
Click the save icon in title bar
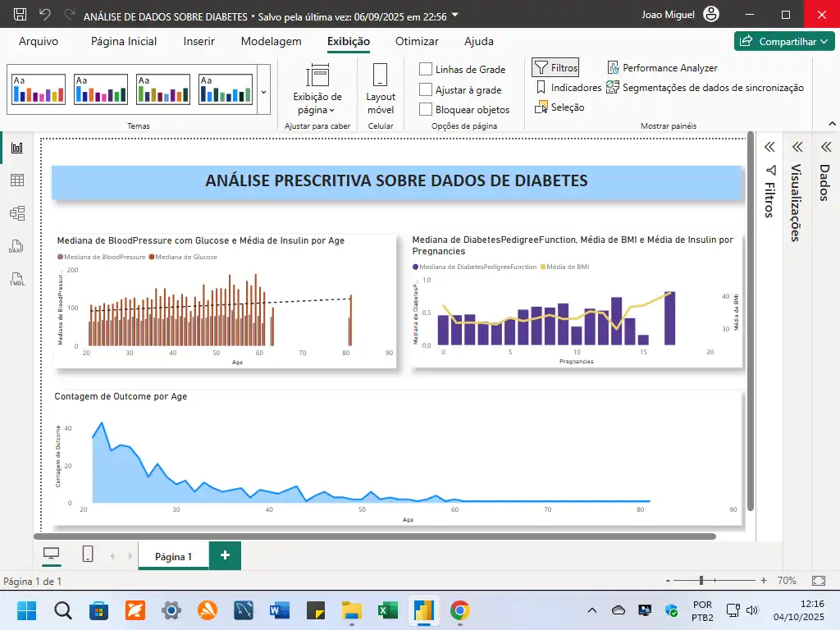[x=21, y=15]
